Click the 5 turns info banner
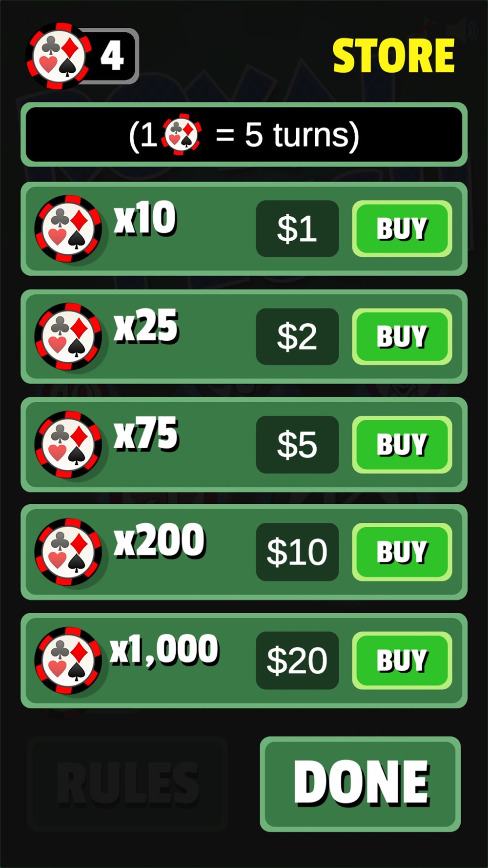The image size is (488, 868). click(244, 134)
